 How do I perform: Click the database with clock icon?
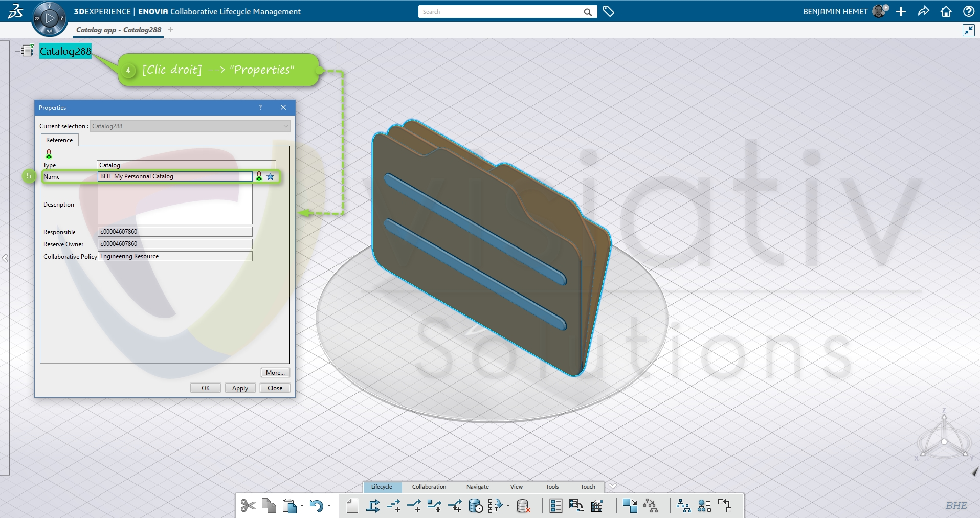(x=476, y=506)
